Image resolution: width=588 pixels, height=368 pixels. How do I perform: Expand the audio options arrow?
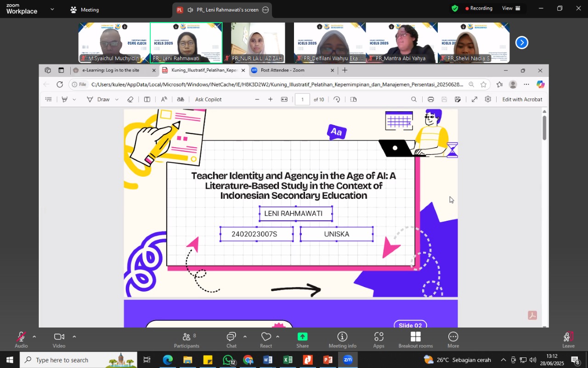coord(34,337)
